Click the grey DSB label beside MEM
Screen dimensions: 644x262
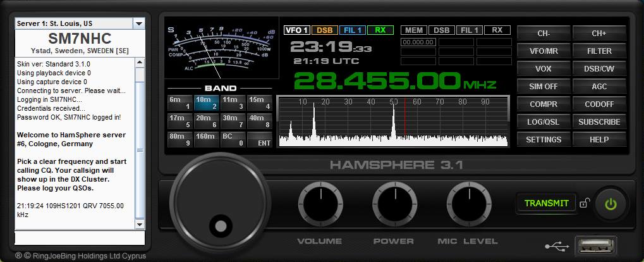coord(442,30)
